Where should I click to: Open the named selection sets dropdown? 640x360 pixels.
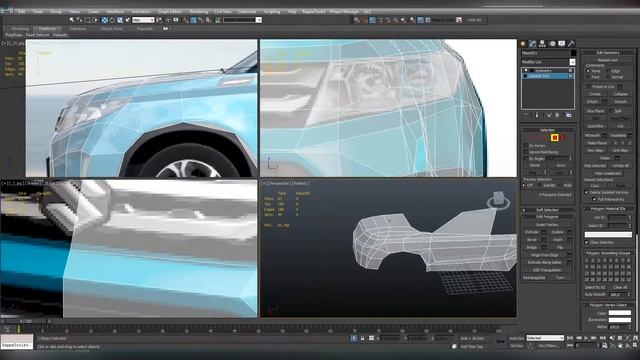[242, 20]
